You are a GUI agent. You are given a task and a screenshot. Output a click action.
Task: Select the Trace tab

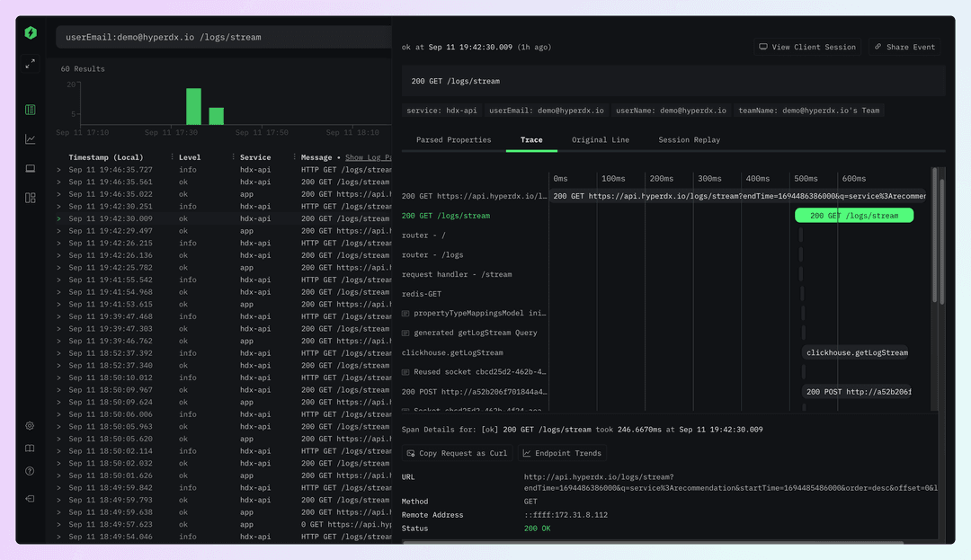point(531,140)
